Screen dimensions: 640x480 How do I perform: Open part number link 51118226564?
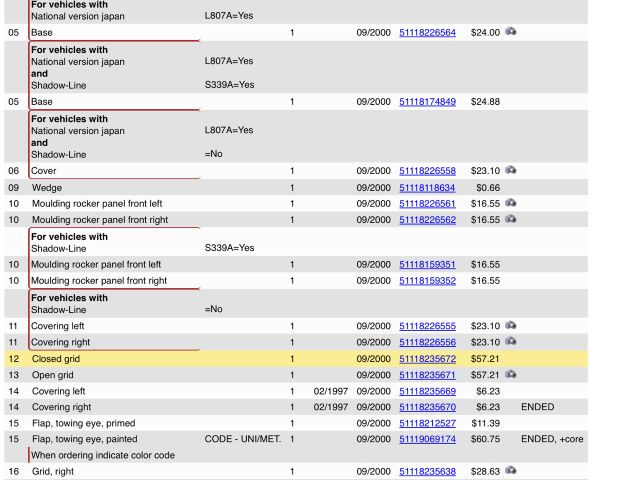(x=427, y=33)
